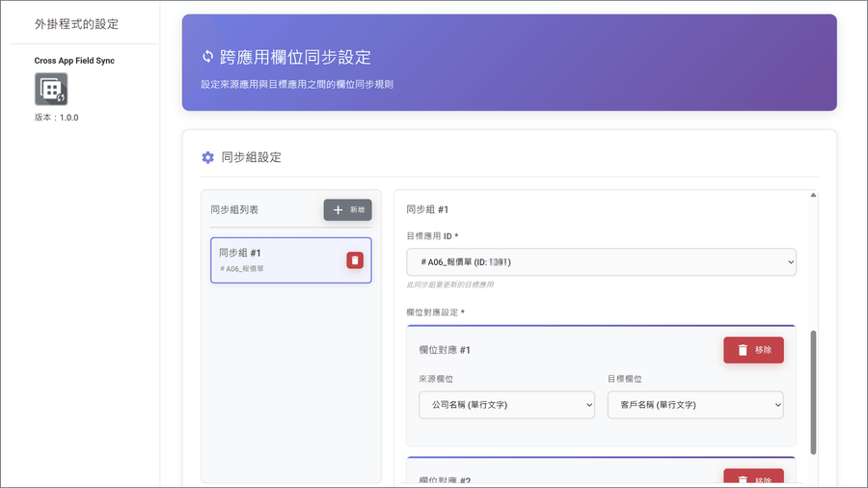Open the 目標欄位 dropdown showing 客戶名稱
The image size is (868, 488).
(x=695, y=405)
